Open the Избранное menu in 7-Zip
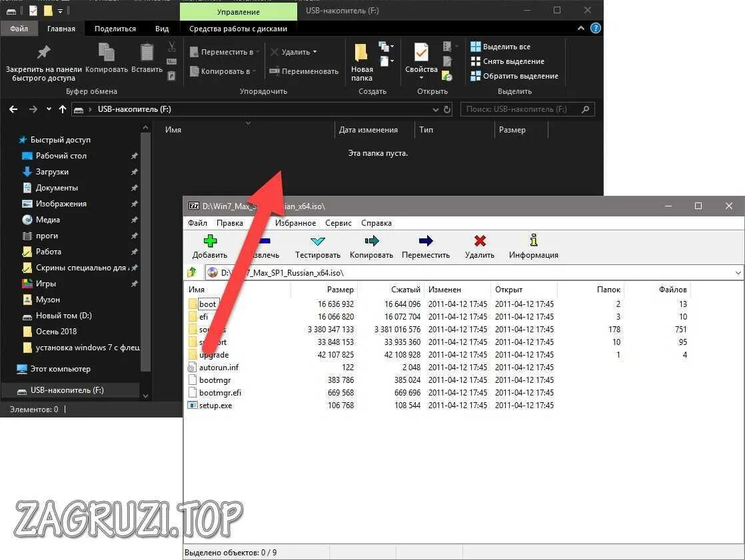 click(x=295, y=223)
